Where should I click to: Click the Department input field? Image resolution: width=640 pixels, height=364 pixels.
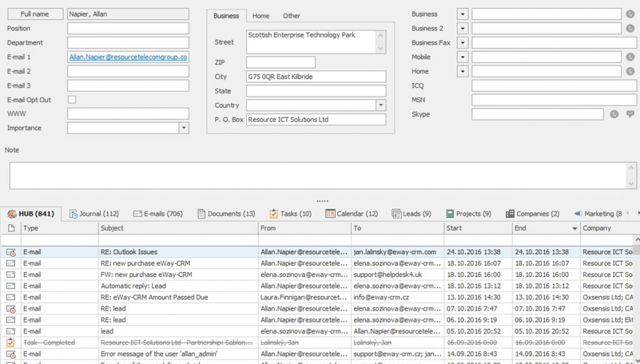pos(128,43)
